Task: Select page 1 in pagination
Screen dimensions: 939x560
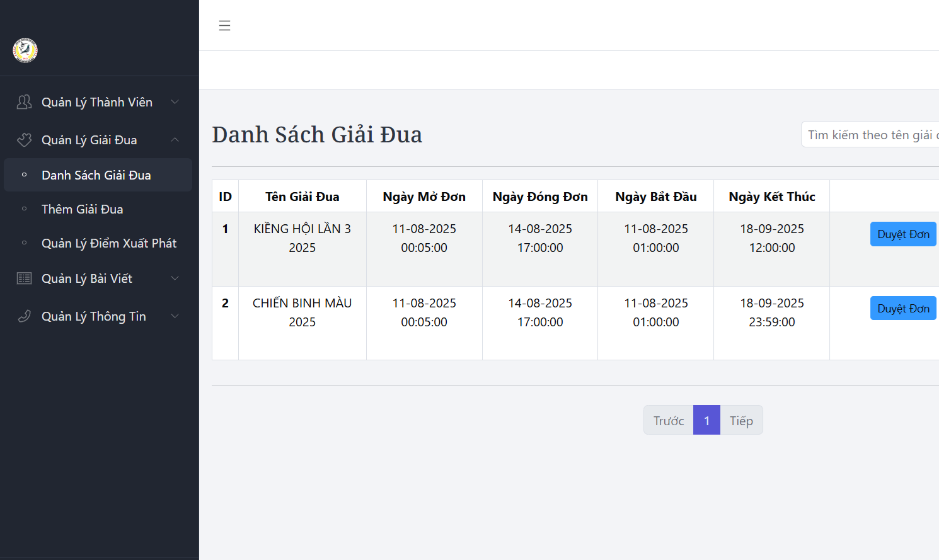Action: (706, 420)
